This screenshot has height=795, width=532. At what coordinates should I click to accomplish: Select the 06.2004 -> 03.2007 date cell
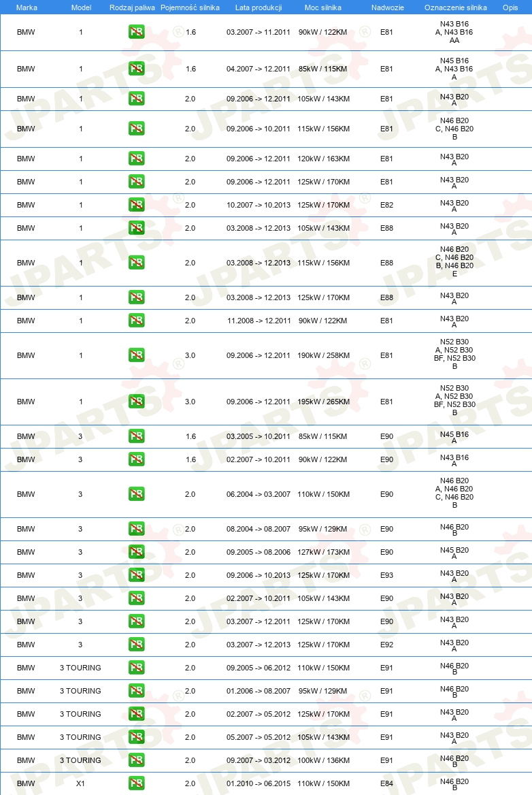pyautogui.click(x=259, y=494)
